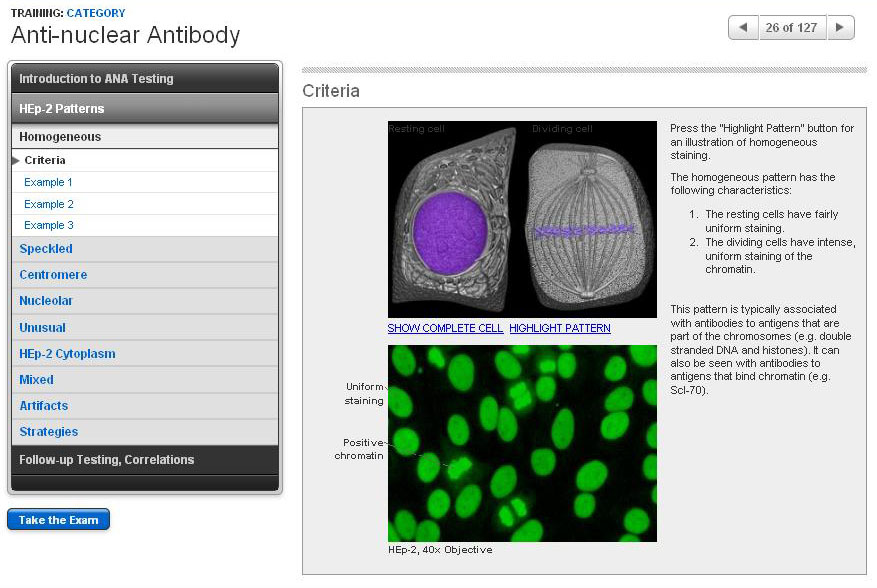The width and height of the screenshot is (877, 588).
Task: Open the Artifacts section
Action: coord(44,406)
